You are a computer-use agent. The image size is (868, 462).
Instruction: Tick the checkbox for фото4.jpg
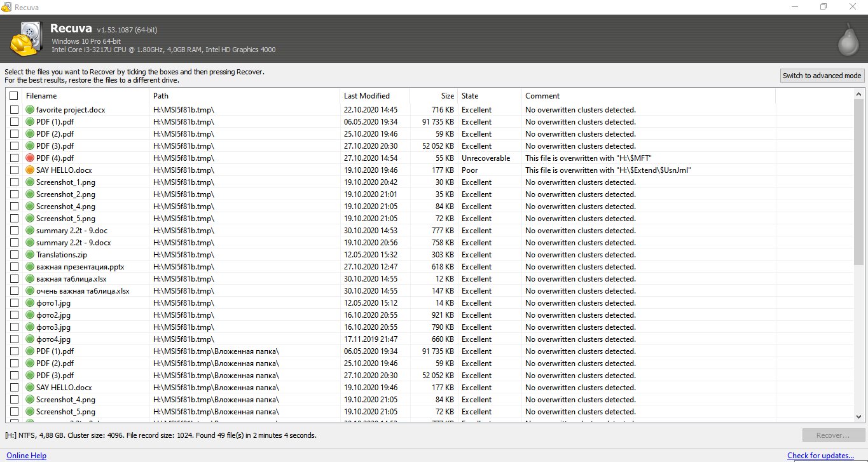pos(14,339)
